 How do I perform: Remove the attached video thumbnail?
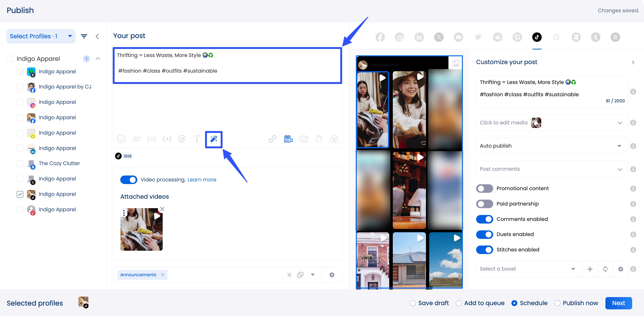162,209
